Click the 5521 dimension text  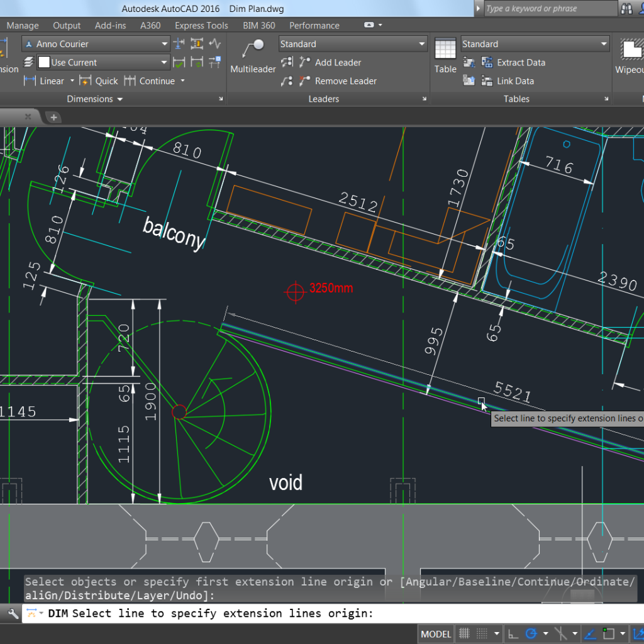click(x=513, y=392)
